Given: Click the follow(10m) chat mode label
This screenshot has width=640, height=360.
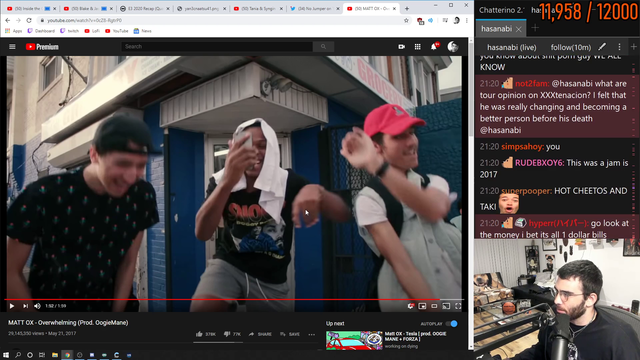Looking at the screenshot, I should coord(571,48).
